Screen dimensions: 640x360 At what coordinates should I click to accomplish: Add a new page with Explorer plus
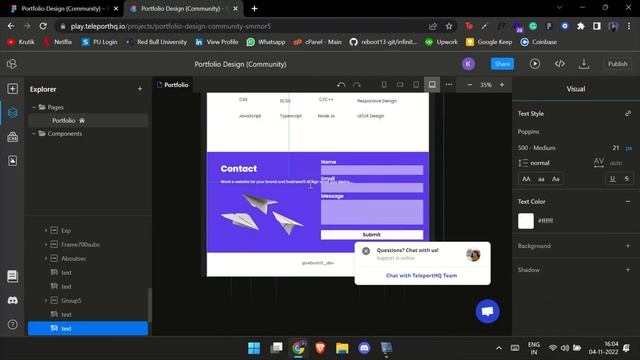coord(140,89)
